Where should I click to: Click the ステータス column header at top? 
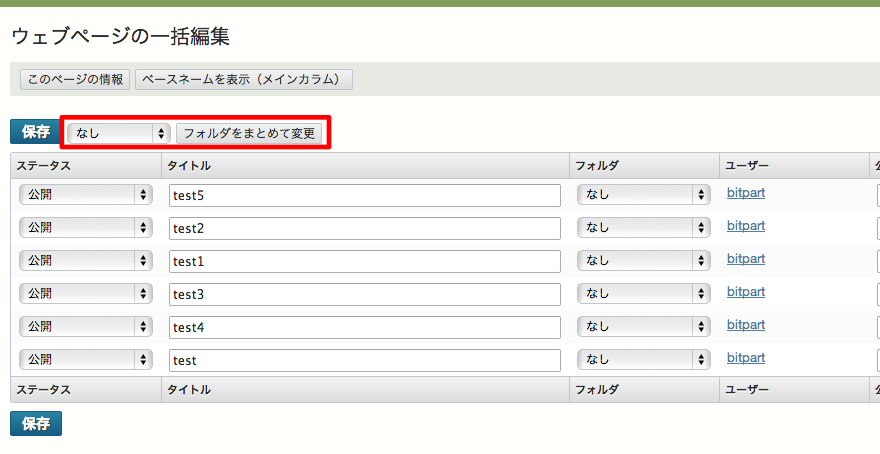pos(43,166)
